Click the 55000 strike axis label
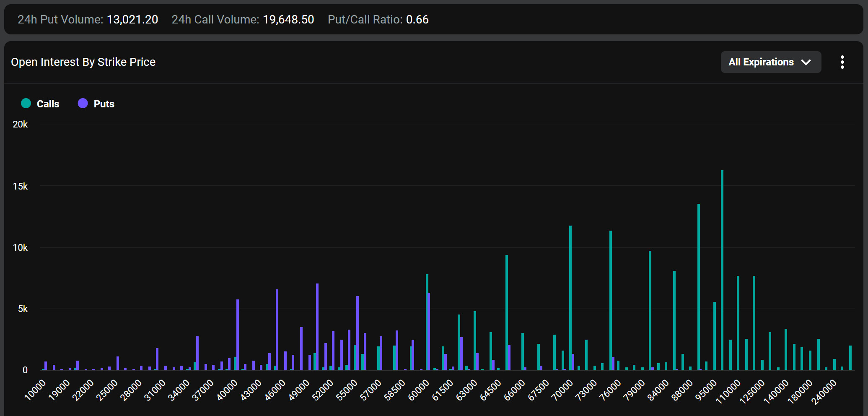The image size is (868, 416). (x=347, y=390)
